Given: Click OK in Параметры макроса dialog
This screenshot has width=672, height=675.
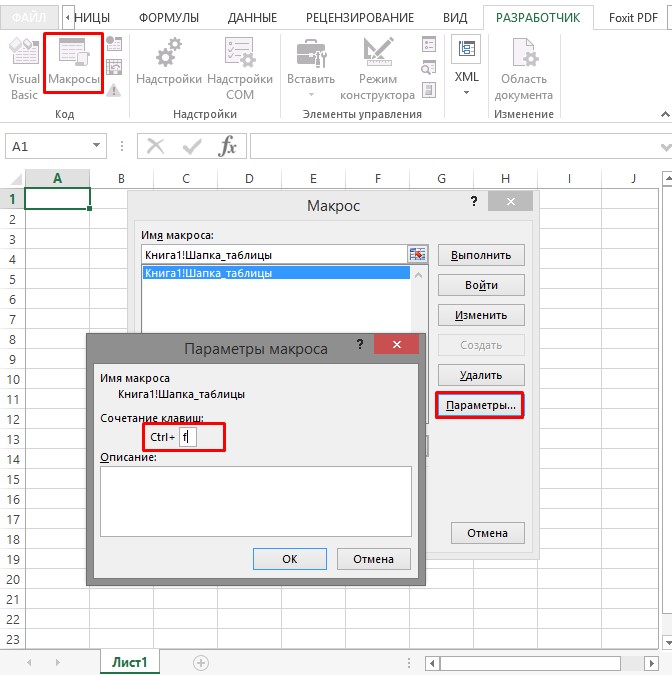Looking at the screenshot, I should [x=290, y=559].
